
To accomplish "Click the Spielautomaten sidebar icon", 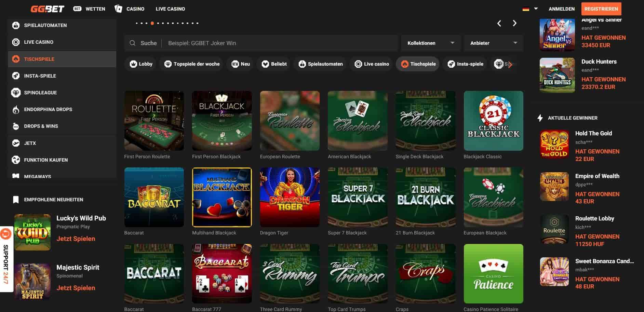I will [16, 25].
